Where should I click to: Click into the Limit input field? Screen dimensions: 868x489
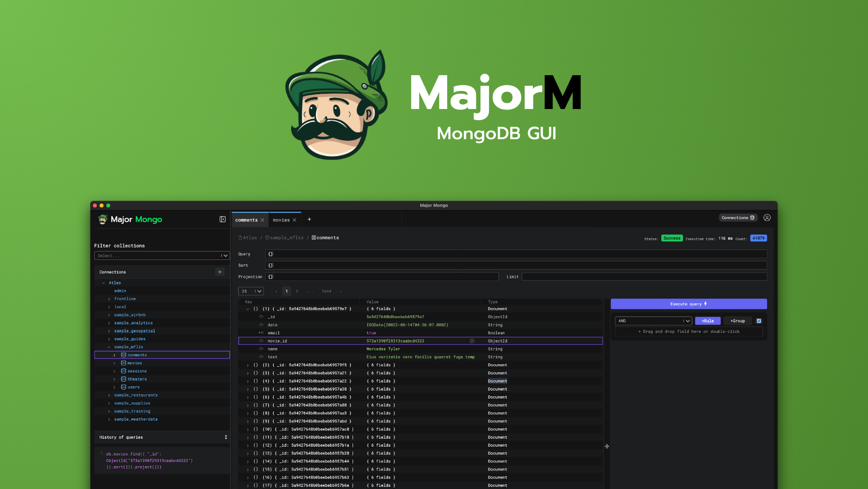coord(644,276)
